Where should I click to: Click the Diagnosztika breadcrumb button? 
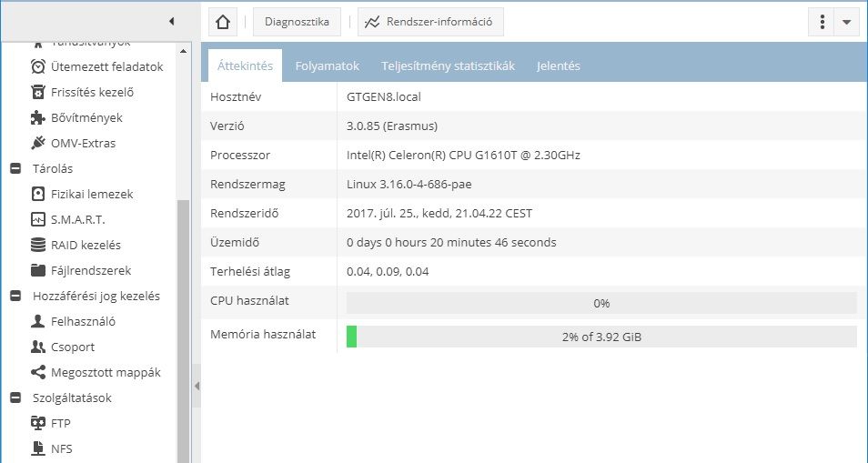pyautogui.click(x=297, y=22)
